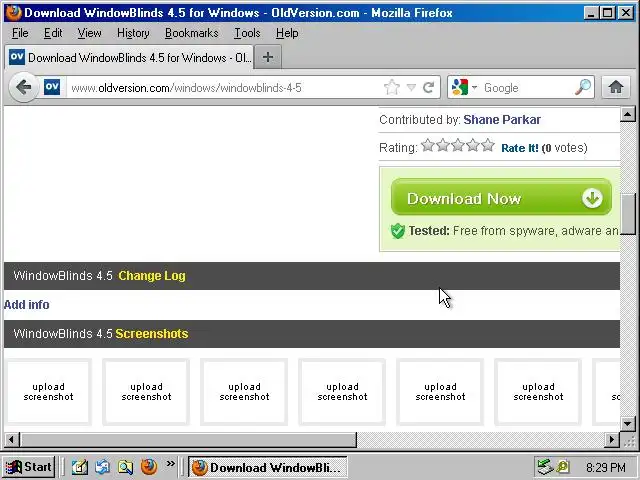Click the green Download Now button
This screenshot has height=480, width=640.
[501, 197]
